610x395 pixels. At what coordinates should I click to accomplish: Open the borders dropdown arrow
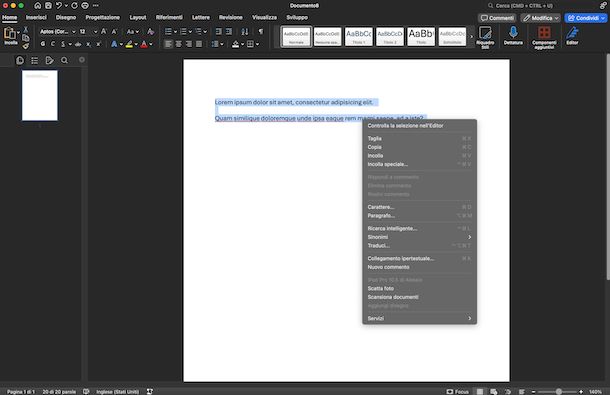(x=257, y=44)
